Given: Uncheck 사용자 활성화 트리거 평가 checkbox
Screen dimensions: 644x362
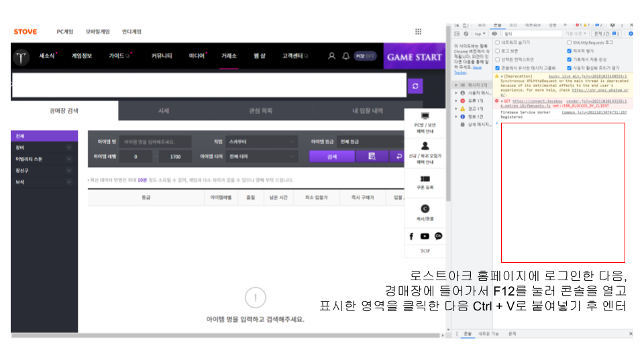Looking at the screenshot, I should (x=570, y=68).
